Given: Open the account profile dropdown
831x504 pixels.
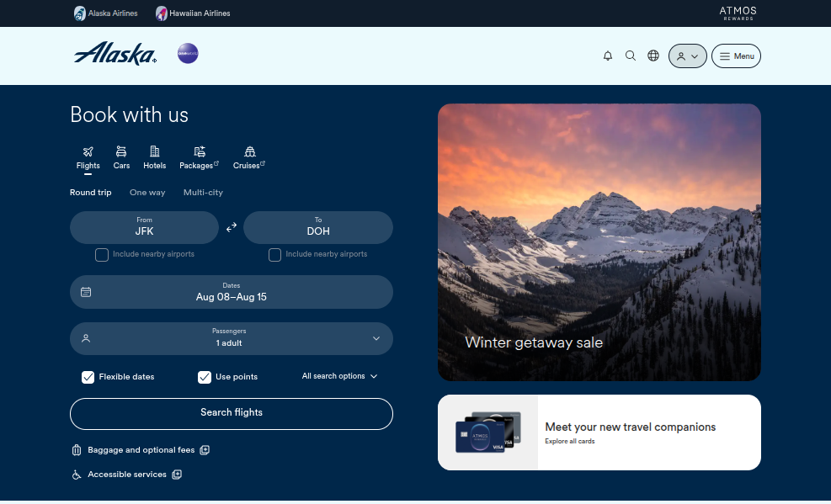Looking at the screenshot, I should coord(687,56).
